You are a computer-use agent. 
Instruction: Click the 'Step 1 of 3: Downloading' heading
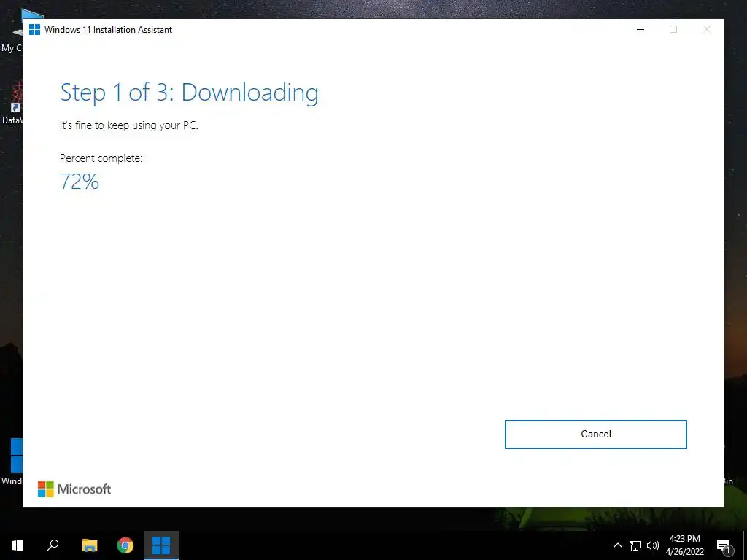(x=189, y=93)
